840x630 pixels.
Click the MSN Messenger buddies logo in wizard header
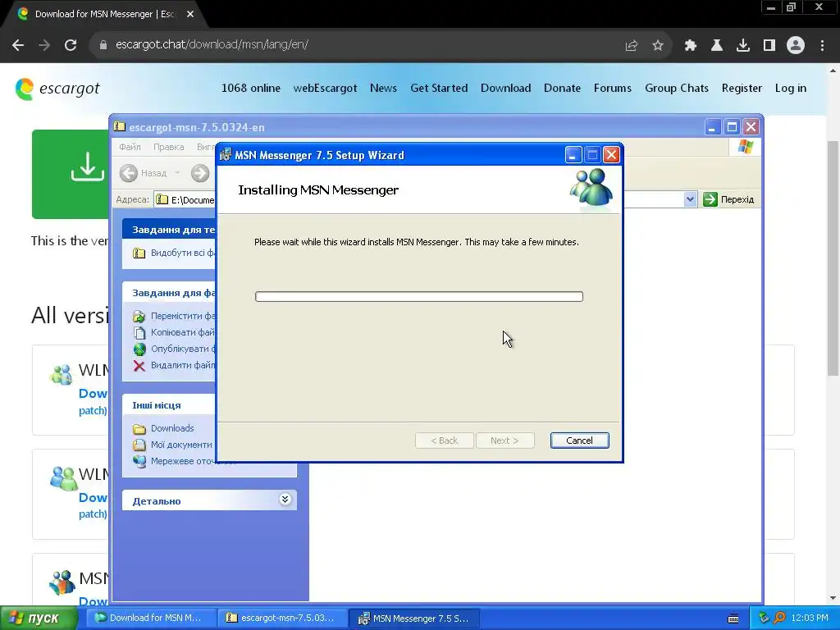click(x=591, y=188)
